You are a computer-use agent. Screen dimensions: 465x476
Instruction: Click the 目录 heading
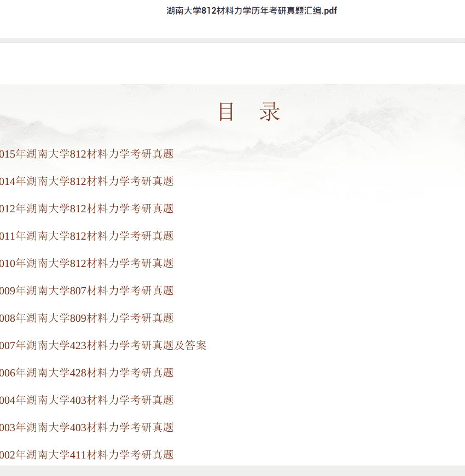click(249, 112)
